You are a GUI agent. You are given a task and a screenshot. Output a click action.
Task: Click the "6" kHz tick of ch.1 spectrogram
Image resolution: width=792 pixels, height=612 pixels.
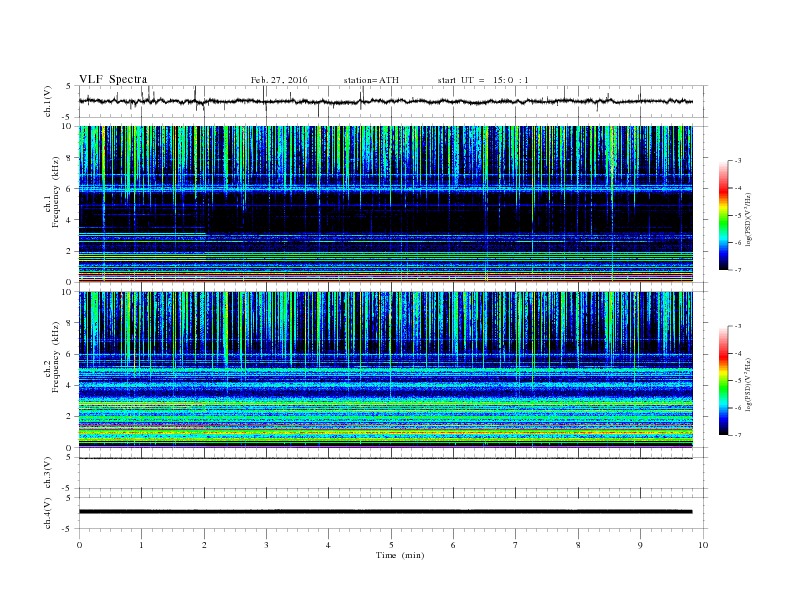[x=70, y=189]
